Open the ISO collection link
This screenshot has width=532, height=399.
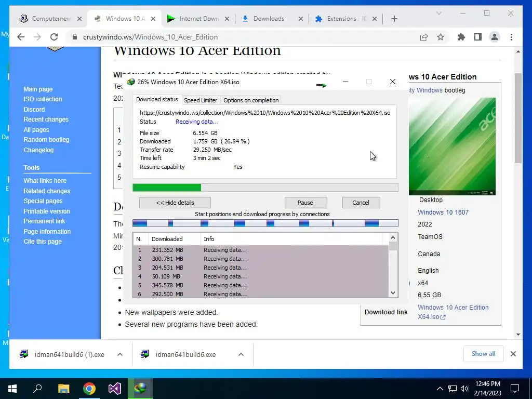pos(43,99)
